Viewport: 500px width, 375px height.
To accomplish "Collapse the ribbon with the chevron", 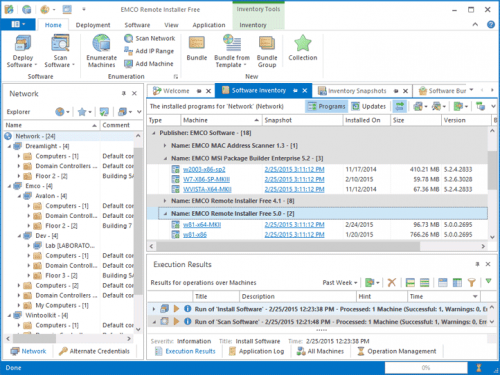I will tap(475, 24).
